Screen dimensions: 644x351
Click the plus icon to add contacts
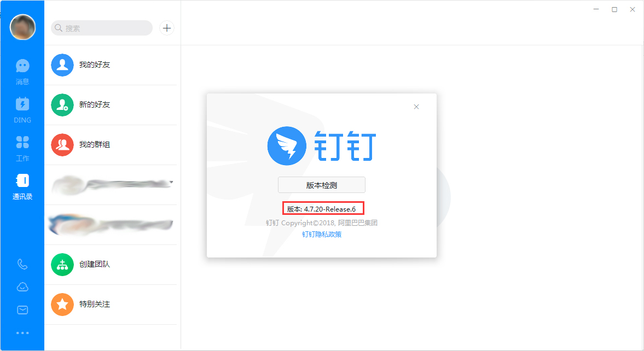click(x=167, y=28)
